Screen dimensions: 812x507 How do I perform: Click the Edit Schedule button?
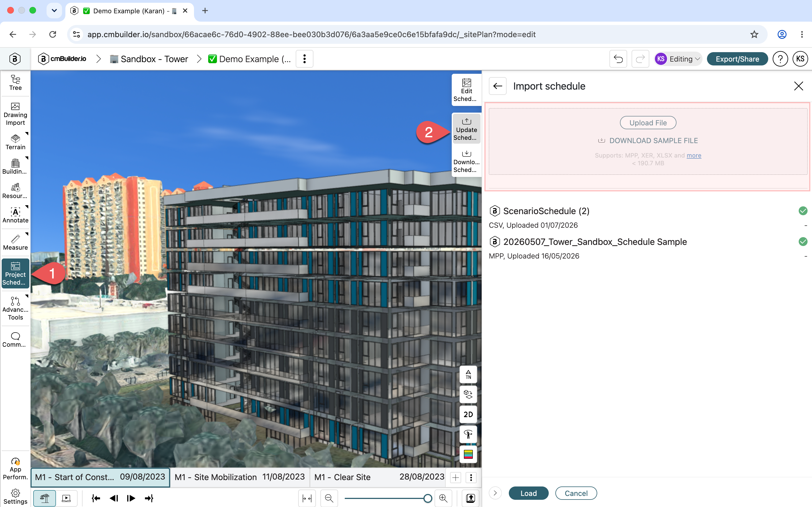coord(466,90)
